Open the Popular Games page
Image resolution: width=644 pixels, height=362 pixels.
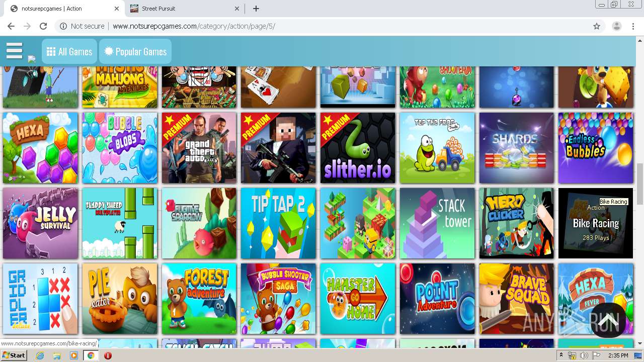point(135,51)
